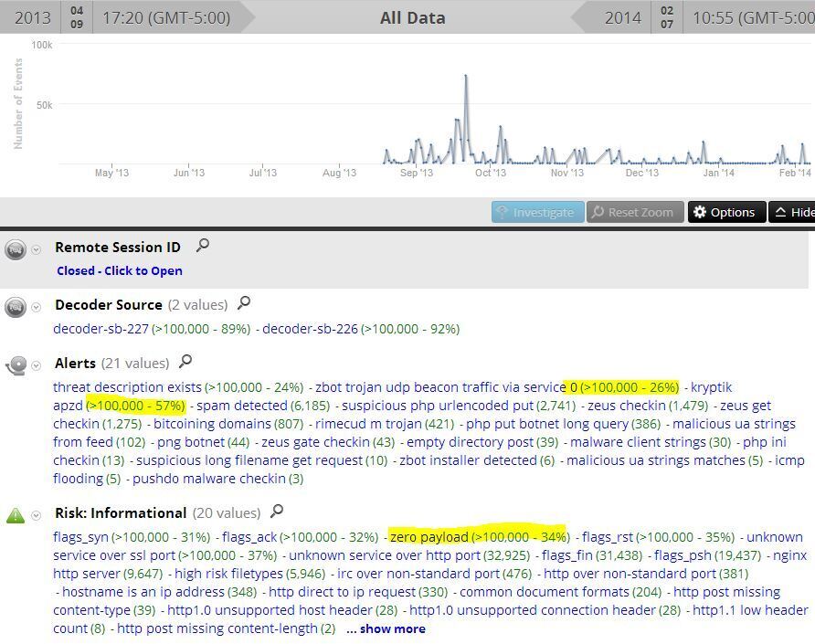This screenshot has width=815, height=644.
Task: Open the Options menu
Action: 725,212
